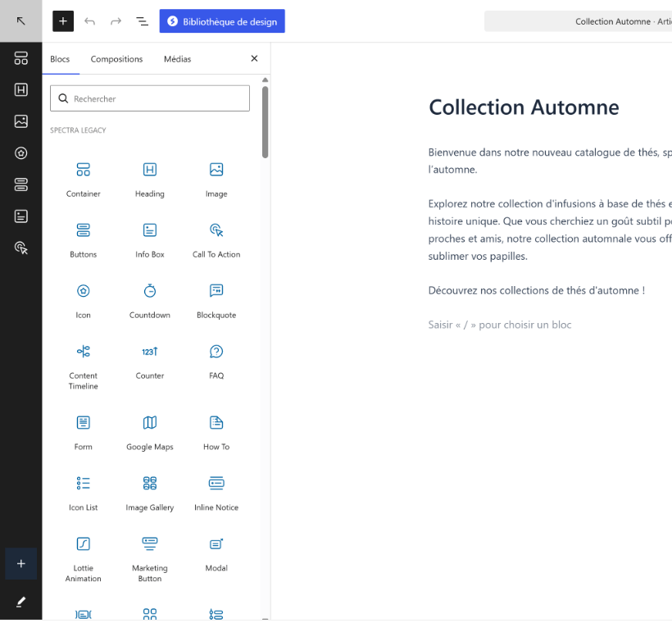672x623 pixels.
Task: Open the document overview list view
Action: pyautogui.click(x=142, y=21)
